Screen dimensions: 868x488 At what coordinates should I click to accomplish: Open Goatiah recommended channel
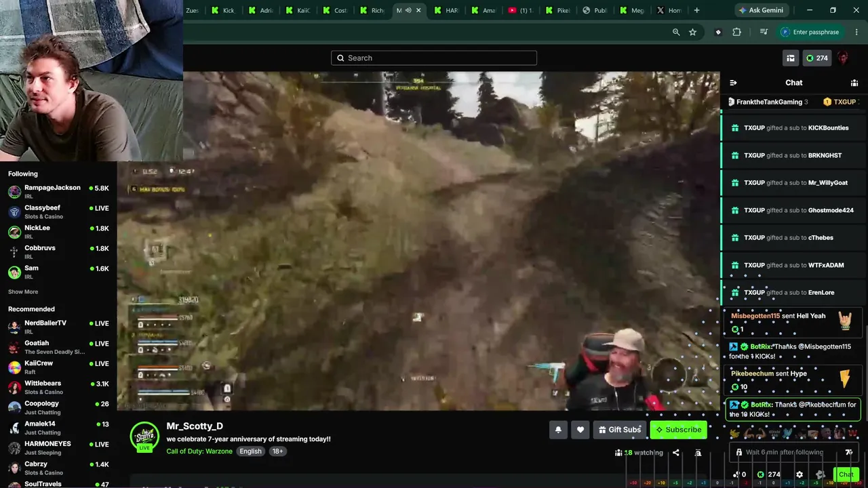tap(58, 348)
